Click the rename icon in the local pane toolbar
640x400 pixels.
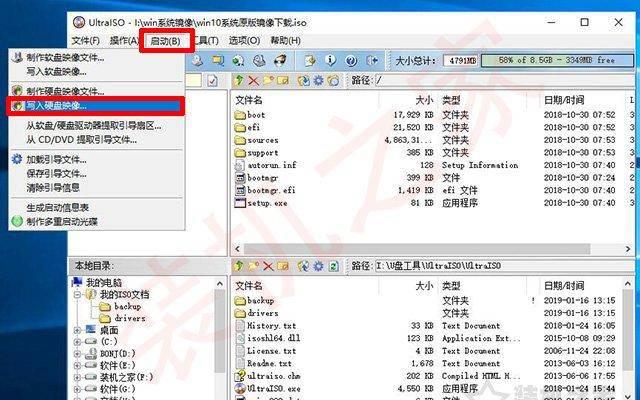pos(283,266)
